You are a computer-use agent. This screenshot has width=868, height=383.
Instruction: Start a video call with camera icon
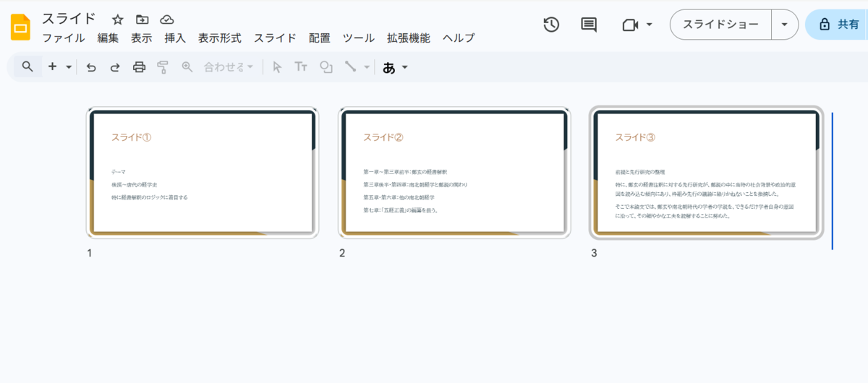tap(630, 25)
